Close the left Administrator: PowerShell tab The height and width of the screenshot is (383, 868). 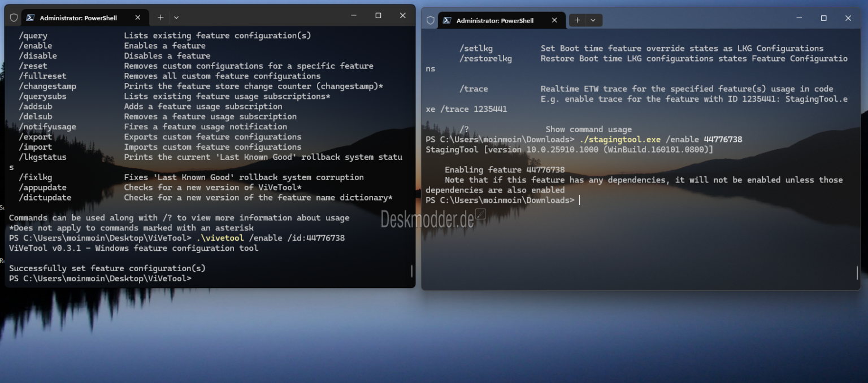[x=137, y=17]
